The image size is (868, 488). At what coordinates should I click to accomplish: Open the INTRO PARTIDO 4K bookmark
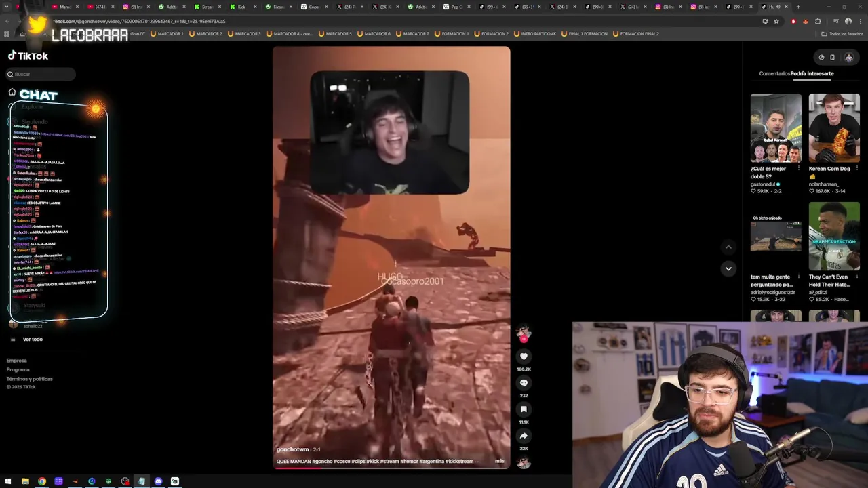pos(536,33)
